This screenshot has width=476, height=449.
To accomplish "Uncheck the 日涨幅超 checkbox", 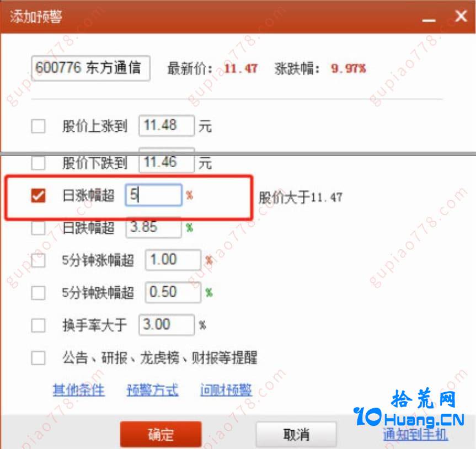I will point(38,195).
